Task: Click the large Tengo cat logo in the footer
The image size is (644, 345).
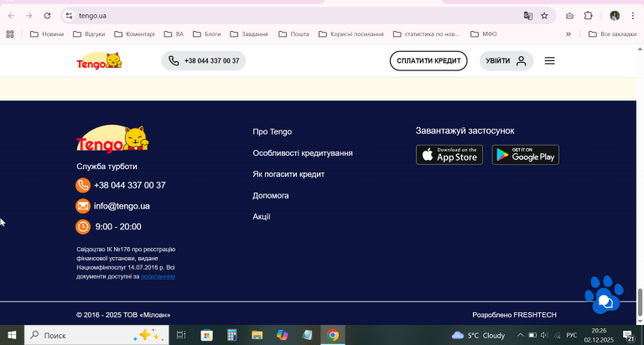Action: click(x=112, y=139)
